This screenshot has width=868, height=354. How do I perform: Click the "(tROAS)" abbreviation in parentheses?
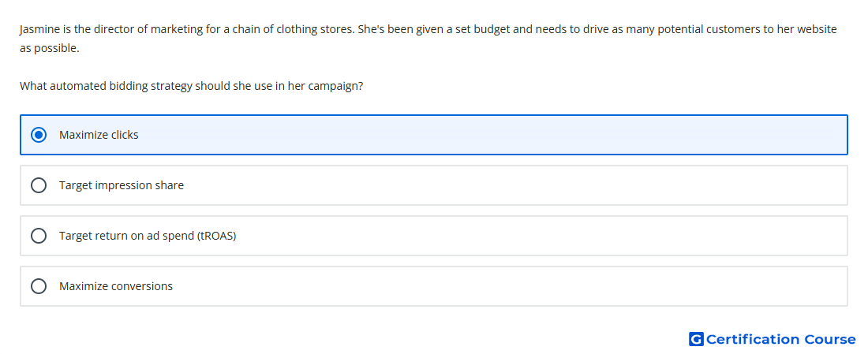[x=216, y=236]
